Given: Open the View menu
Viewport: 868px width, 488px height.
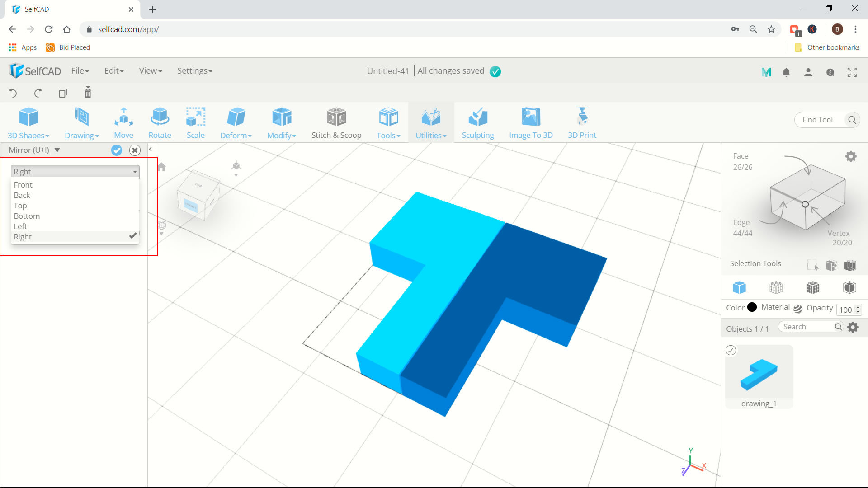Looking at the screenshot, I should click(151, 71).
